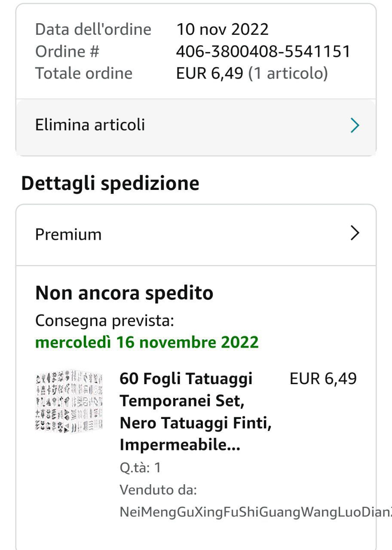Tap order number 406-3800408-5541151

click(263, 52)
